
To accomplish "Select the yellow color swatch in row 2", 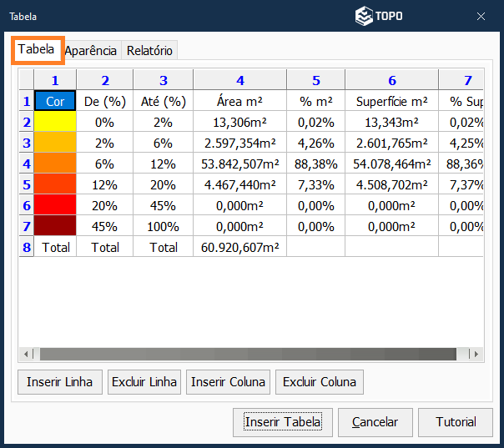I will click(x=55, y=122).
